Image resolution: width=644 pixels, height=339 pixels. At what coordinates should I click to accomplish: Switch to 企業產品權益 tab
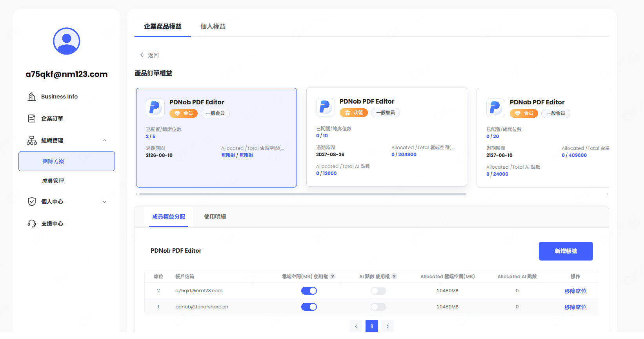point(163,26)
